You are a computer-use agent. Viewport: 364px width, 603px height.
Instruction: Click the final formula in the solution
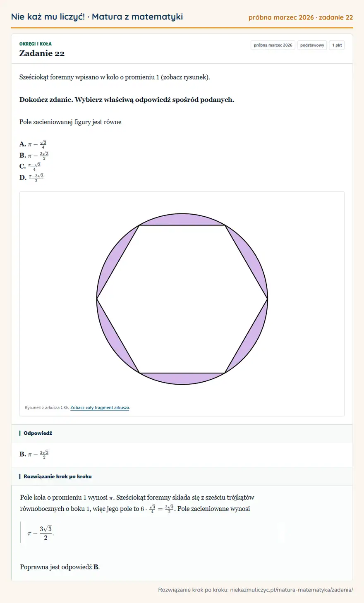tap(41, 533)
